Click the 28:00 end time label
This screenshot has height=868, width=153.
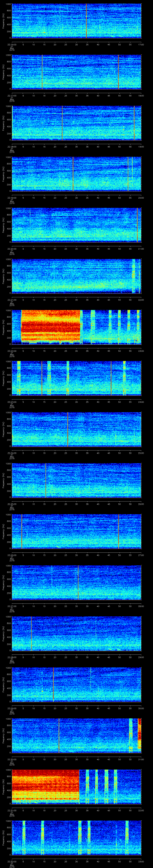pos(141,606)
